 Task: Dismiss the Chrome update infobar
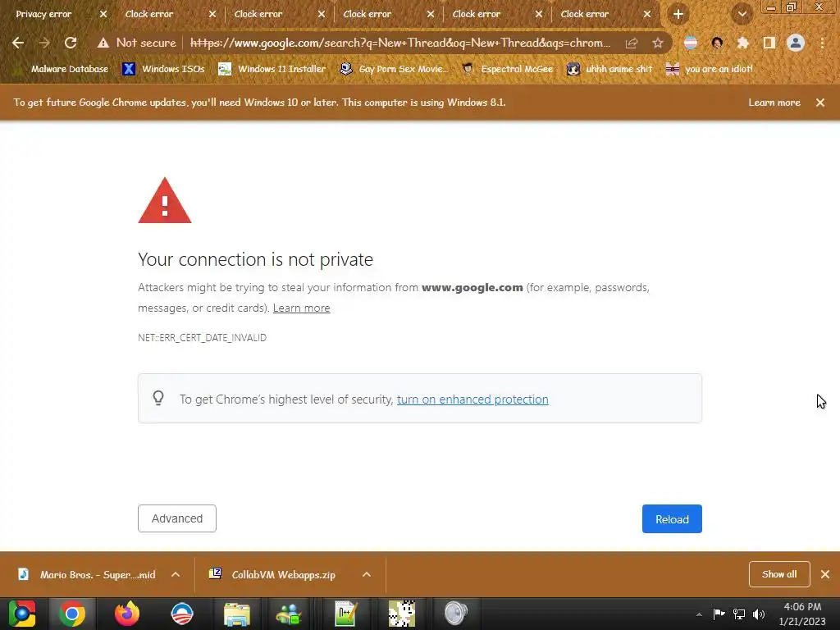[820, 103]
